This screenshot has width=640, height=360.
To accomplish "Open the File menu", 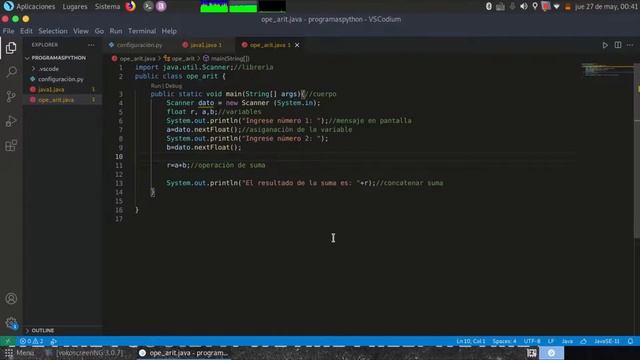I will tap(8, 31).
